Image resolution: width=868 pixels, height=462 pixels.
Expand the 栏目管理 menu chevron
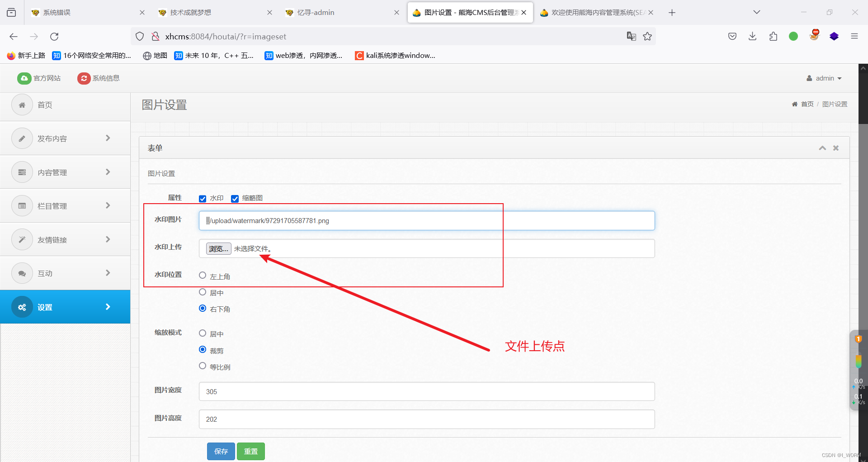click(108, 205)
